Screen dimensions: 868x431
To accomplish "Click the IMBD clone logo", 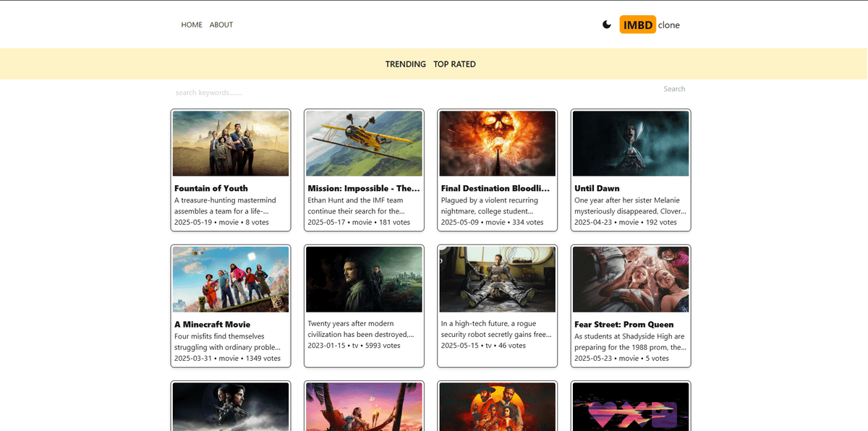I will 650,25.
